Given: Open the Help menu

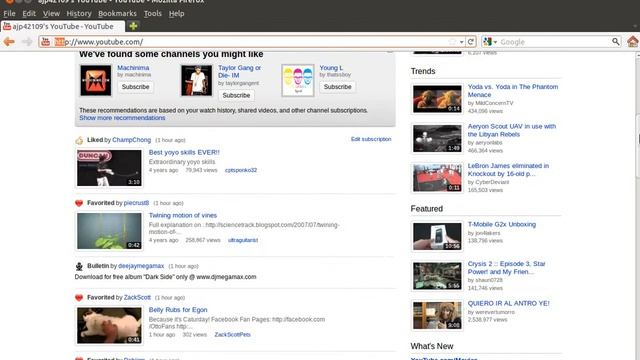Looking at the screenshot, I should 176,13.
